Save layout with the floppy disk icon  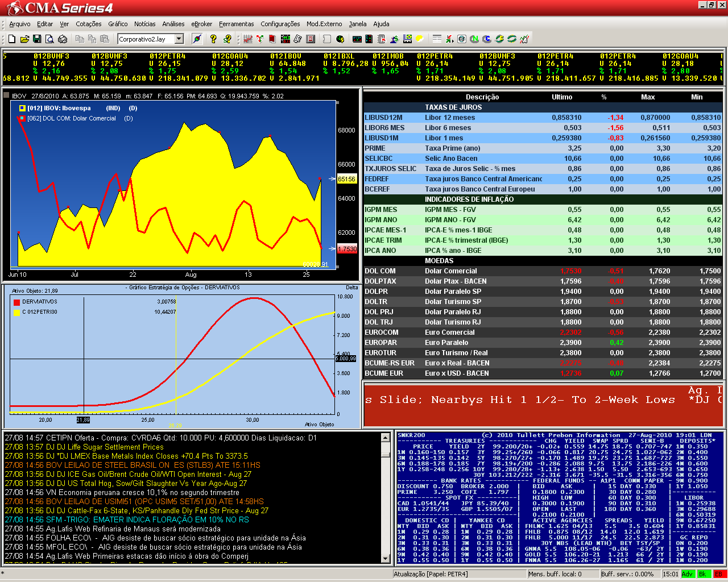37,39
